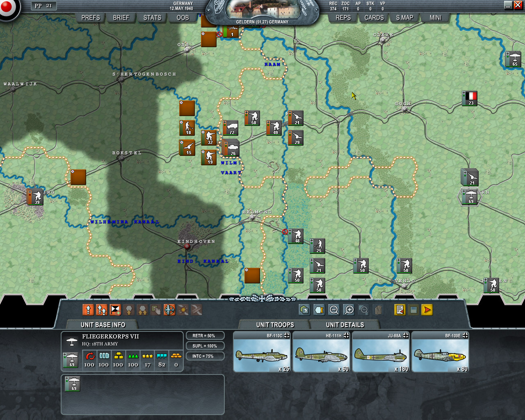This screenshot has width=525, height=420.
Task: Open the REPS reports screen
Action: (x=343, y=18)
